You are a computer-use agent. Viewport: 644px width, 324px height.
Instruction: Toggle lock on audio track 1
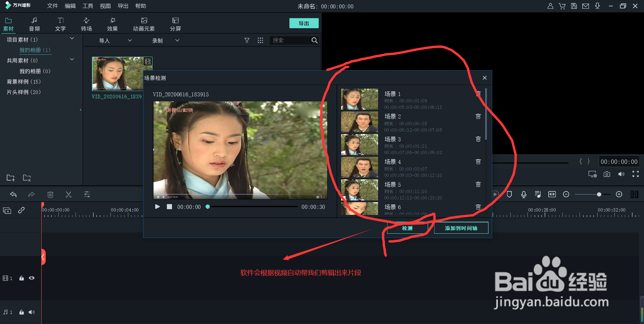(x=21, y=312)
